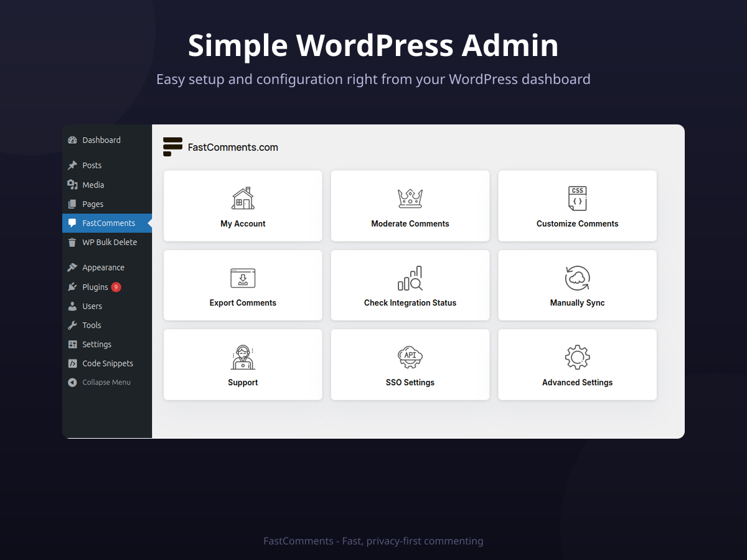Collapse the sidebar via Collapse Menu text
The width and height of the screenshot is (747, 560).
[106, 383]
